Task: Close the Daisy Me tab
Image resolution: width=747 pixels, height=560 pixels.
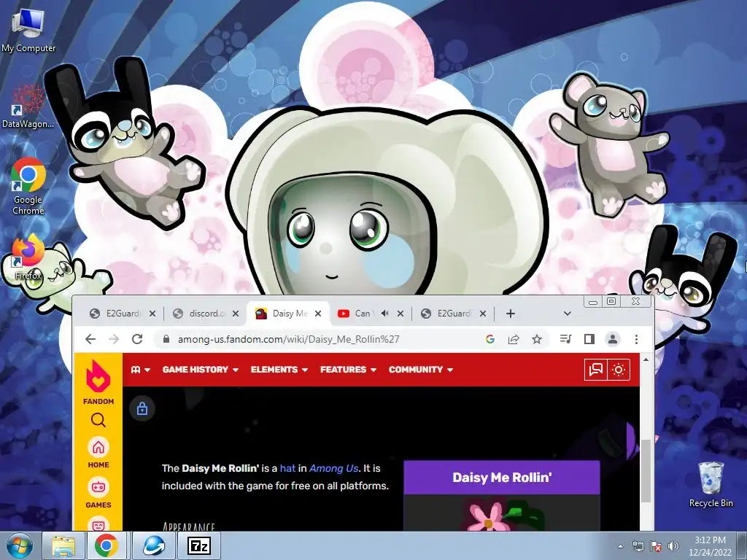Action: coord(318,314)
